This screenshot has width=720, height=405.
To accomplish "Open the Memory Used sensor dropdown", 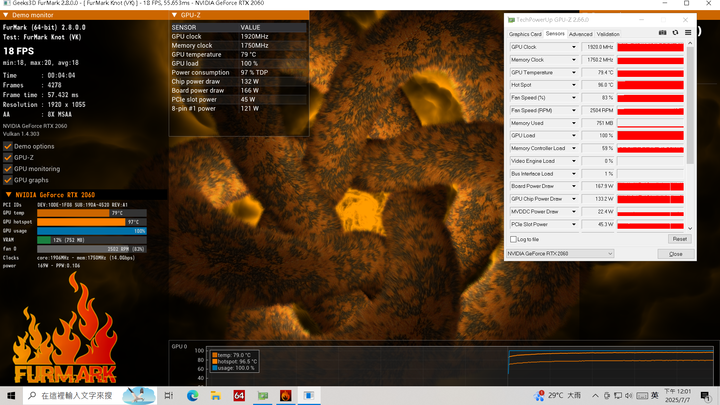I will click(574, 123).
